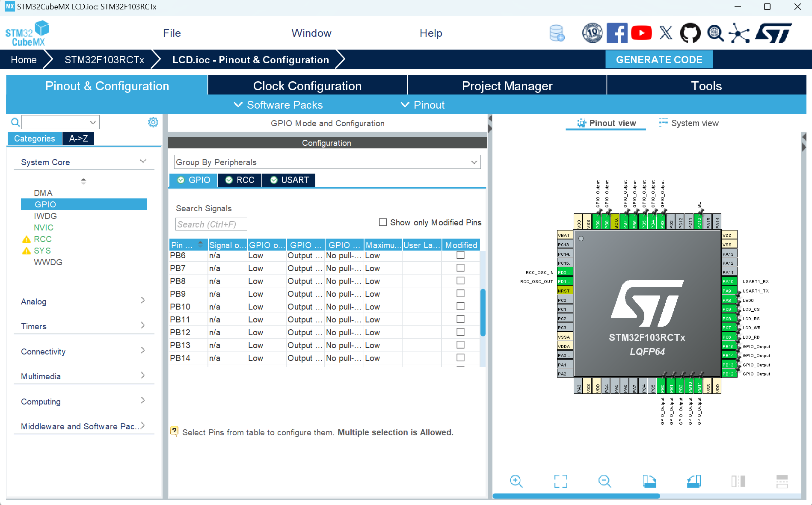
Task: Open the database update icon
Action: 557,33
